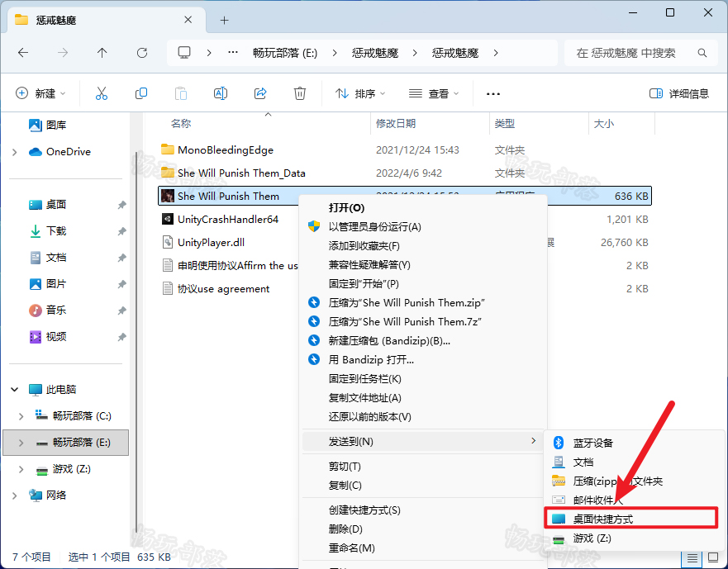Viewport: 728px width, 569px height.
Task: Click the Delete trash icon in toolbar
Action: pos(300,93)
